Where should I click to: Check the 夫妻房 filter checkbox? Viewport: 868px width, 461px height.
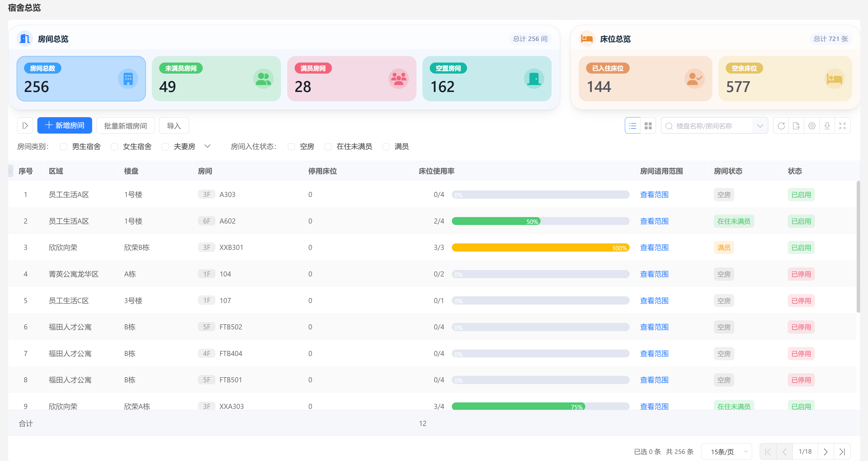[x=165, y=147]
